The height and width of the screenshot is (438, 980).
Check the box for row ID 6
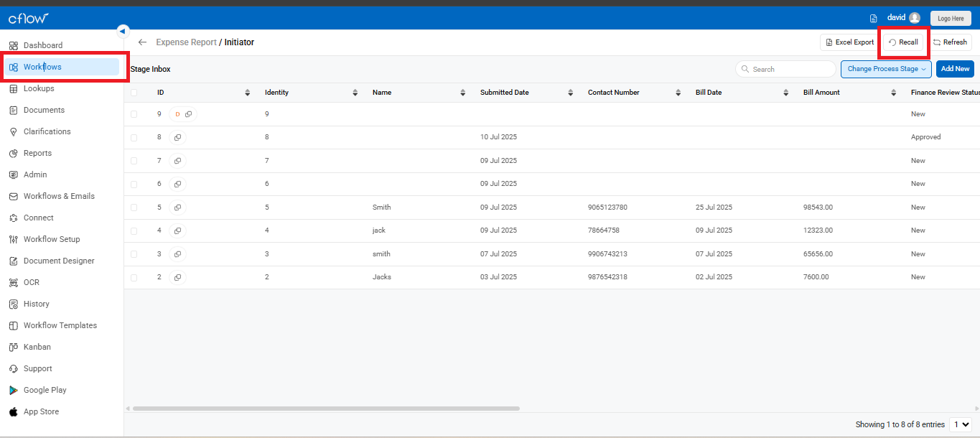click(x=134, y=184)
